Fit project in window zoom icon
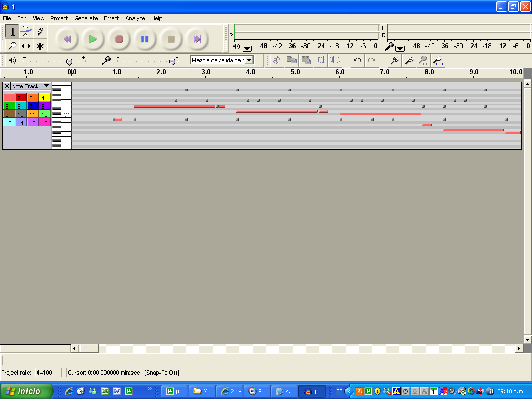The height and width of the screenshot is (399, 532). tap(438, 60)
